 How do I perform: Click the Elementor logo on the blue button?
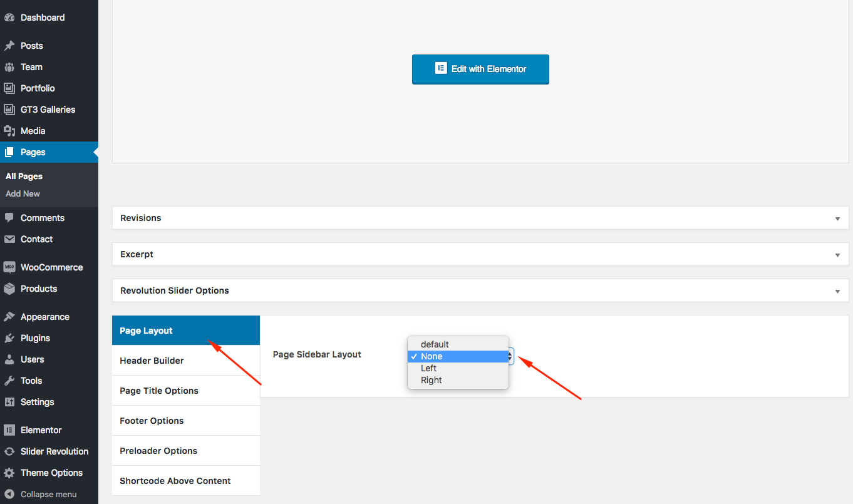pyautogui.click(x=440, y=69)
